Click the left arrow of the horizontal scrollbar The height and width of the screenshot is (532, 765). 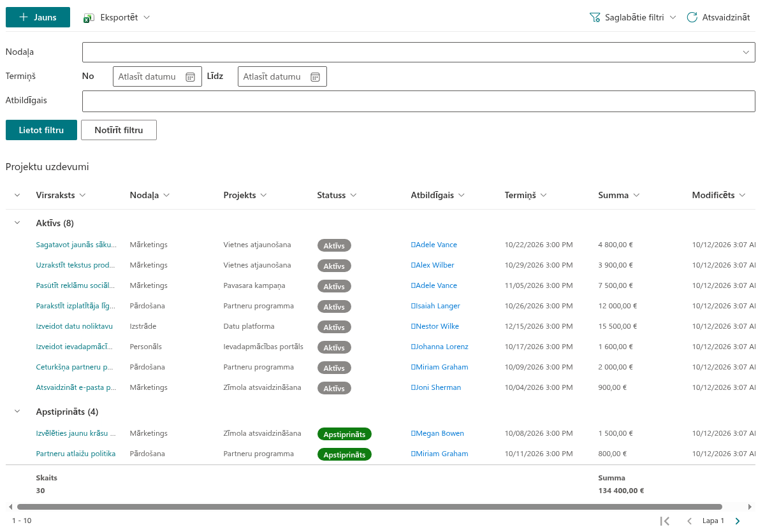(x=10, y=507)
